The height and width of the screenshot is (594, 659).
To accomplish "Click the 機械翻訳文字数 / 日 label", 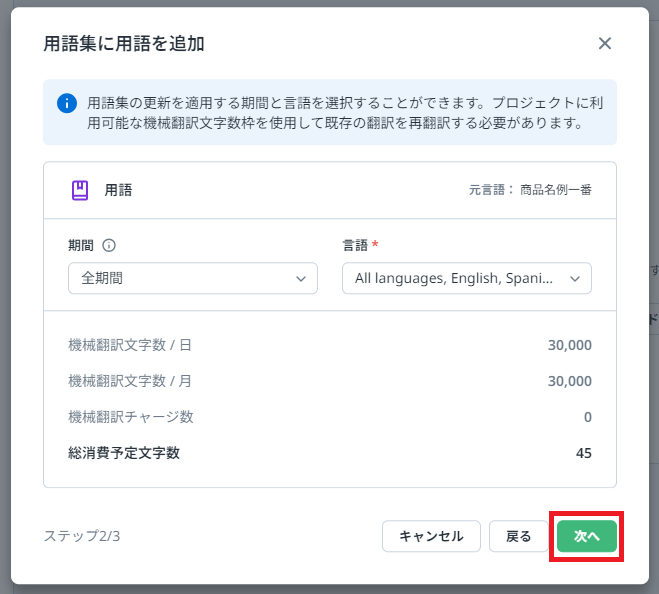I will pyautogui.click(x=129, y=345).
